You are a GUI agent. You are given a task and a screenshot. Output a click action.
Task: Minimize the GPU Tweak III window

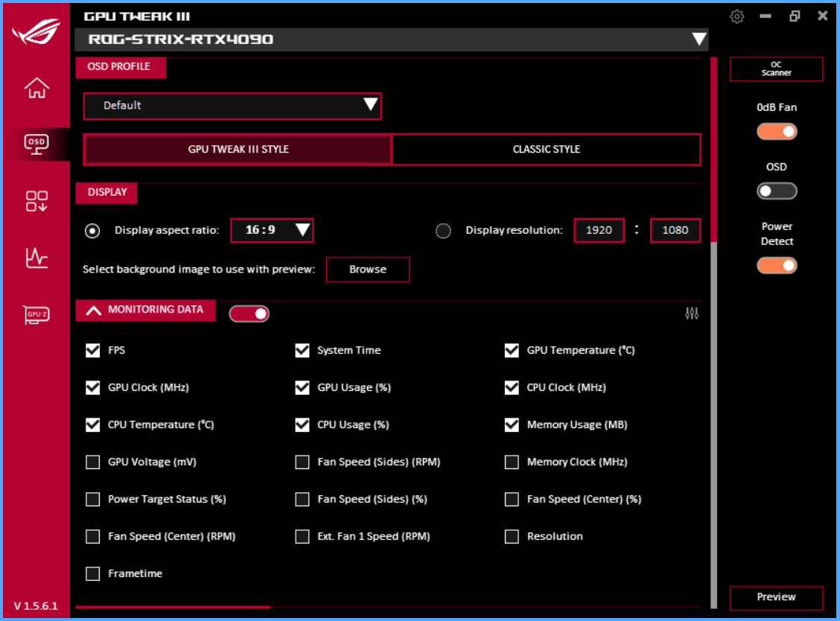[x=766, y=16]
